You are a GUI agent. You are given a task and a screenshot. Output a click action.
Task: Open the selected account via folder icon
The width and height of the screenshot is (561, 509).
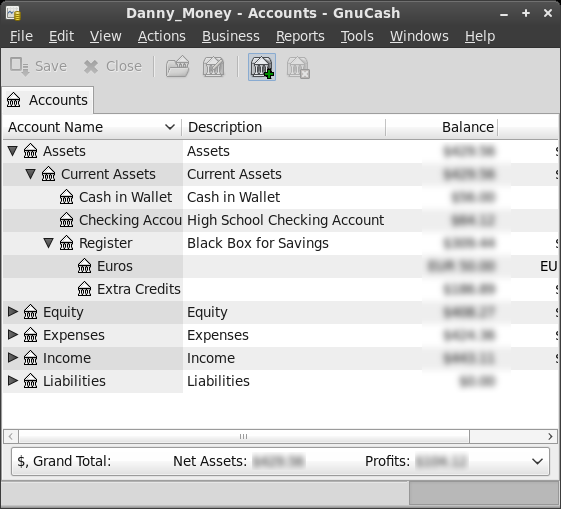177,67
